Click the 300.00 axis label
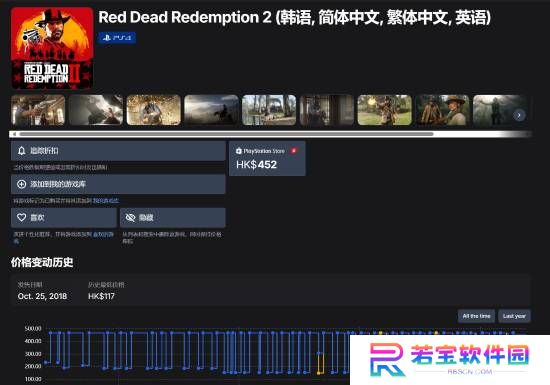Image resolution: width=550 pixels, height=385 pixels. click(x=33, y=354)
